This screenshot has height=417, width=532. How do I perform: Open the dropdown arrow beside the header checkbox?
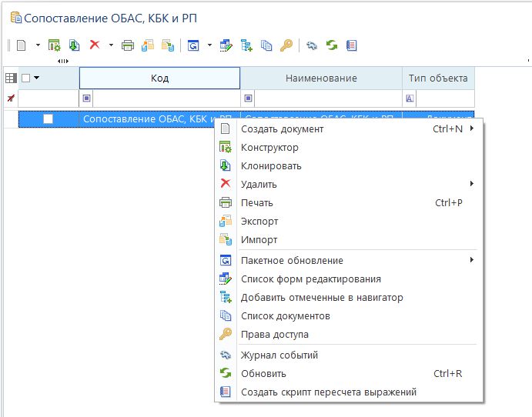click(36, 78)
